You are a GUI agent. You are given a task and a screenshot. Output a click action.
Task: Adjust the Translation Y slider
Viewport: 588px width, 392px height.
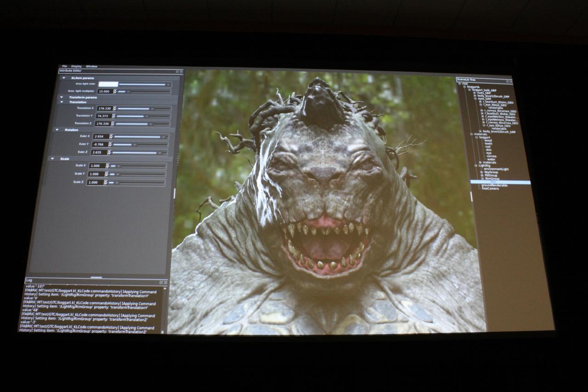(x=143, y=116)
